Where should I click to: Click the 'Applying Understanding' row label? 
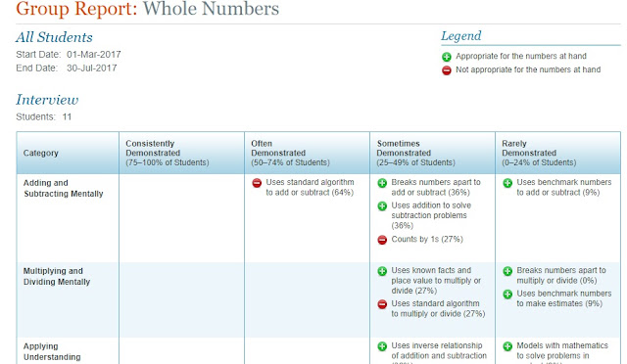(52, 351)
